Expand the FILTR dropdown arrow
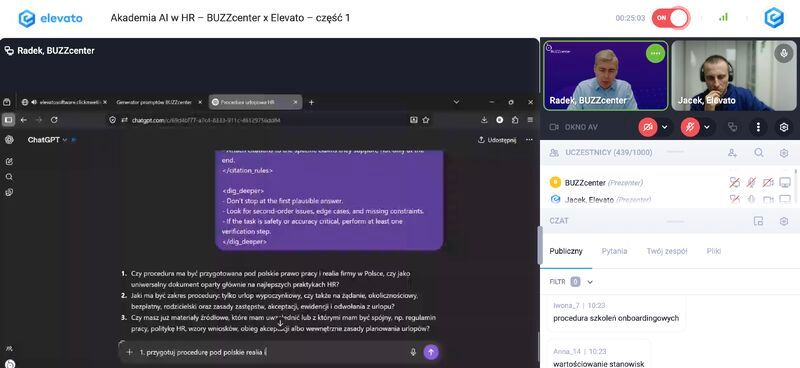800x368 pixels. (590, 282)
